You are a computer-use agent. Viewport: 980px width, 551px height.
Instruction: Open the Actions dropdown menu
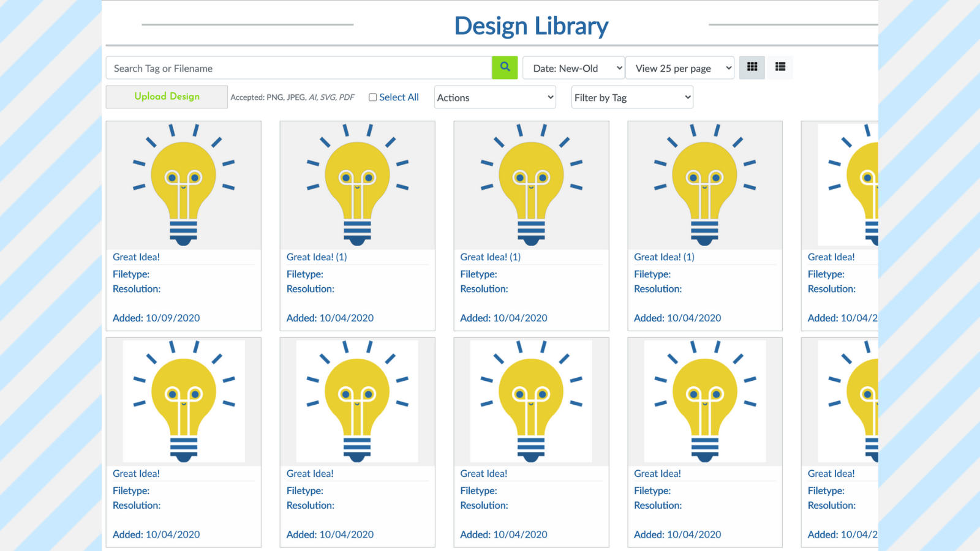495,97
